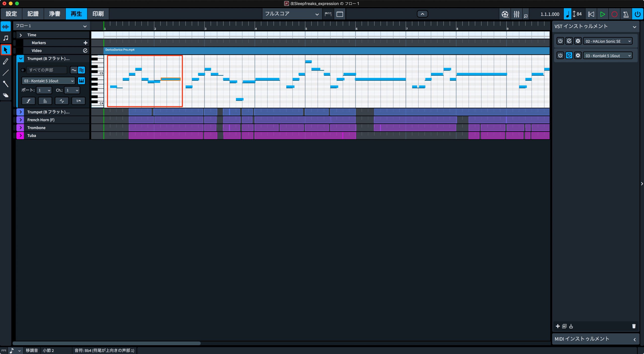This screenshot has width=644, height=354.
Task: Hide the top toolbar with caret button
Action: tap(422, 14)
